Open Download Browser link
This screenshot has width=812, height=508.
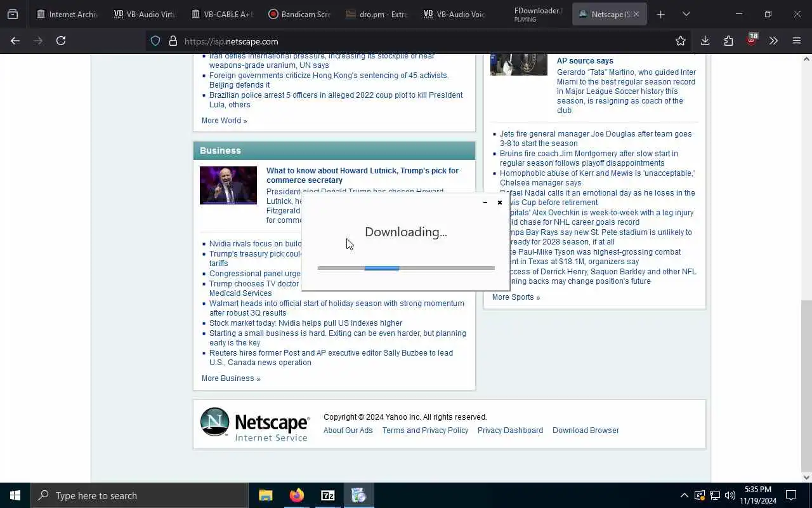[586, 431]
